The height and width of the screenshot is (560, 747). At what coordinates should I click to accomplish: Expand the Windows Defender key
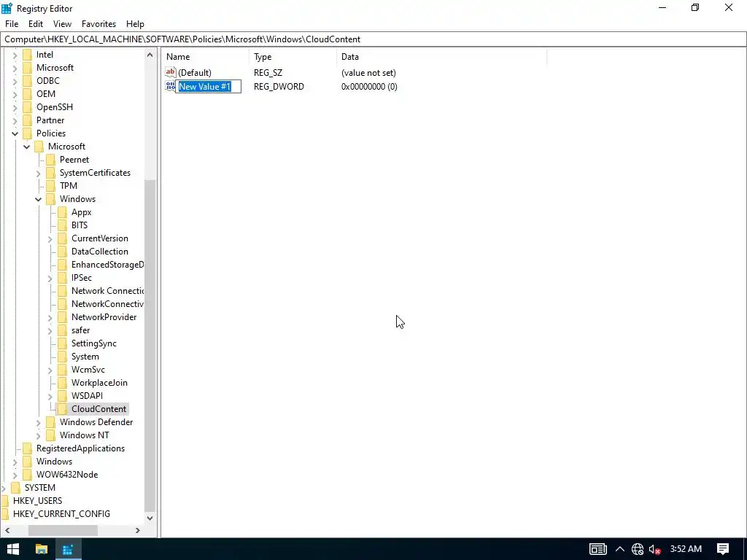pos(38,422)
